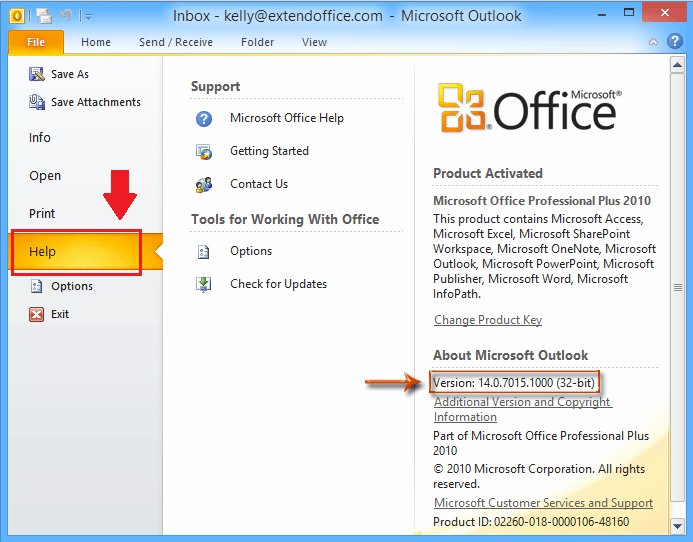The image size is (693, 542).
Task: Choose Exit in the sidebar
Action: [60, 314]
